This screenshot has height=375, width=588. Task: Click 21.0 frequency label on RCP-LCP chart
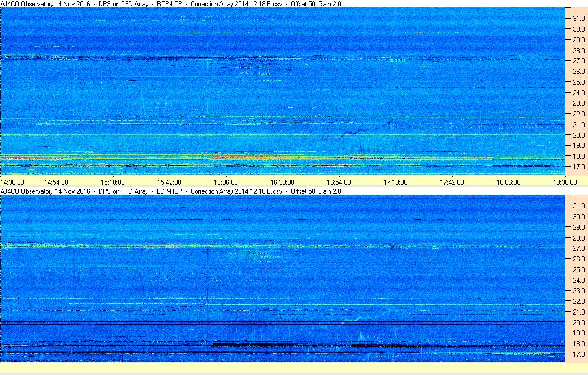pyautogui.click(x=578, y=124)
